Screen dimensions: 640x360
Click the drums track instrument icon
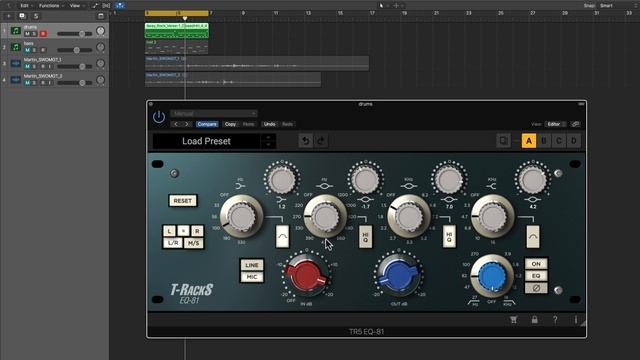tap(16, 31)
